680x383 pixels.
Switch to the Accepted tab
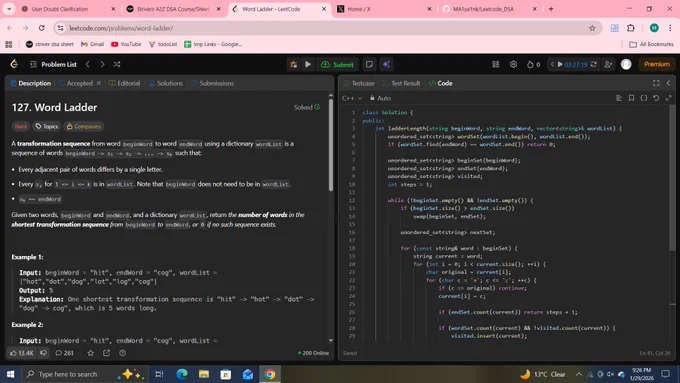click(x=76, y=83)
